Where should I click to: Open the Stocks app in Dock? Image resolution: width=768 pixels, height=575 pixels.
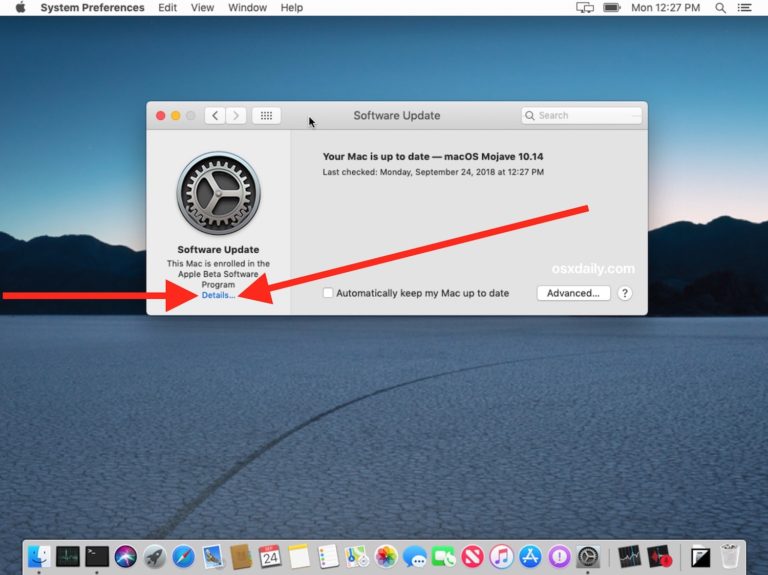(x=629, y=557)
